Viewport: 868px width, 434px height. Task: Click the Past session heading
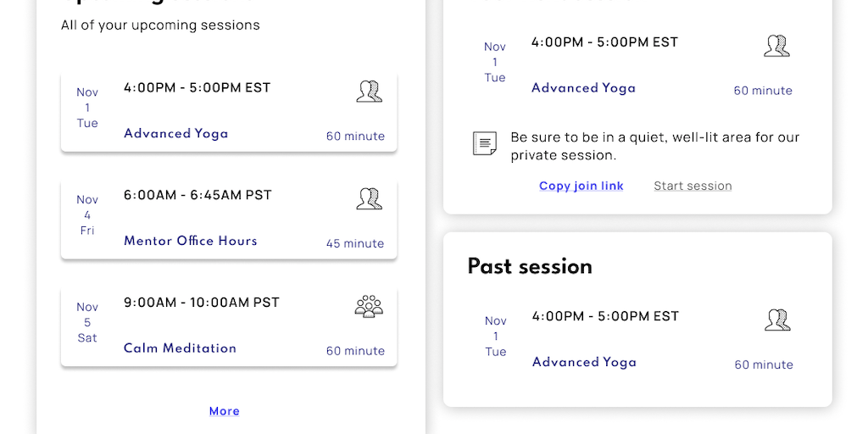coord(530,267)
